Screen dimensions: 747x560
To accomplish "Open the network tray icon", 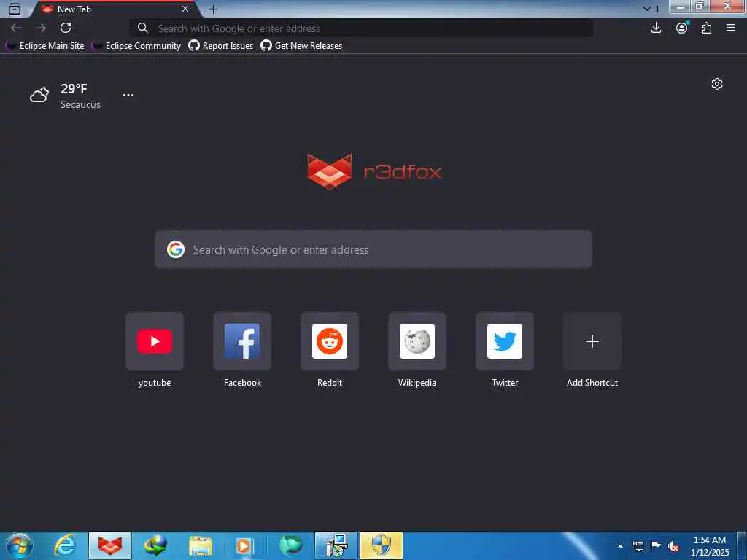I will [638, 546].
